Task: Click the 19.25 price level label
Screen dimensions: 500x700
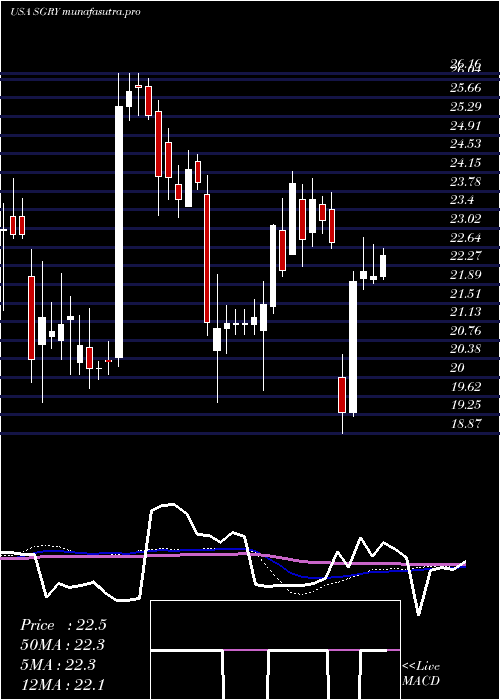Action: click(x=466, y=405)
